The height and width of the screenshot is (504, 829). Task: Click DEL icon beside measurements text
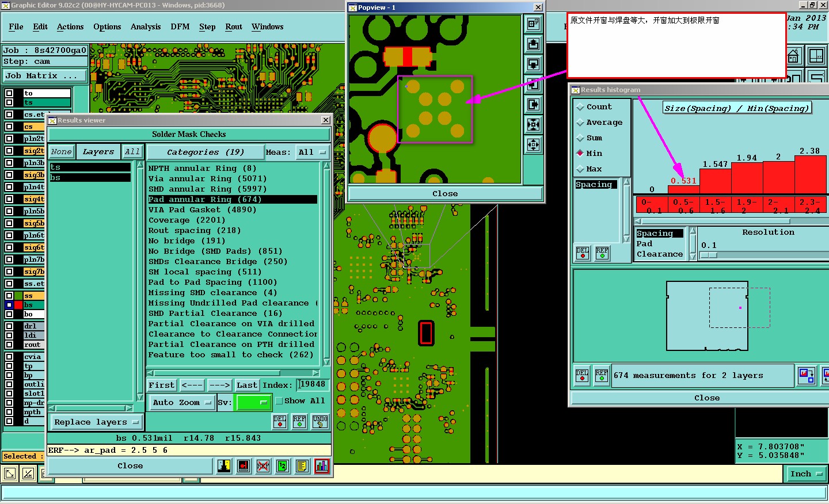tap(582, 376)
